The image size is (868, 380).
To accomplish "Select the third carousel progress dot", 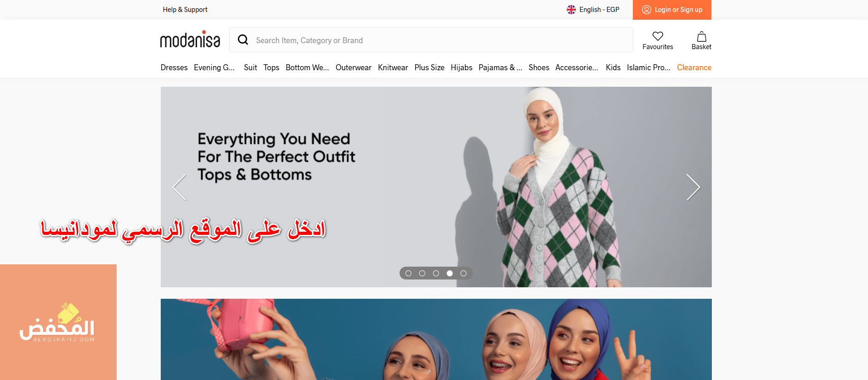I will pos(436,274).
